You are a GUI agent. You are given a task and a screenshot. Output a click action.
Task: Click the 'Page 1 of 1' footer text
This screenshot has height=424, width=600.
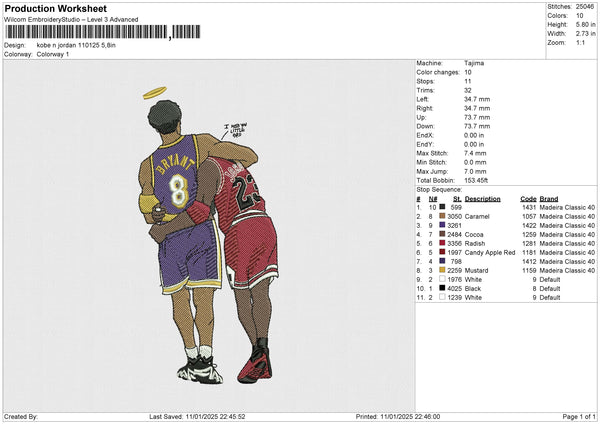tap(579, 416)
